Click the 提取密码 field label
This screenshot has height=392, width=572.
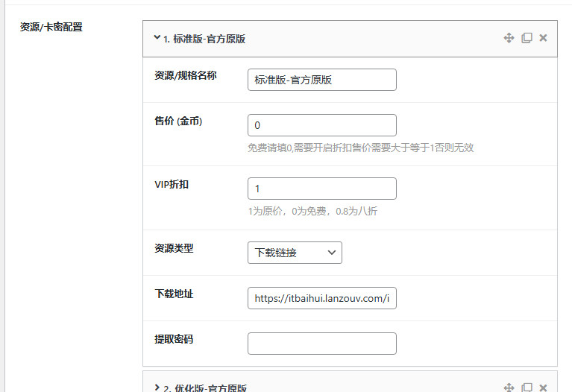[x=174, y=339]
